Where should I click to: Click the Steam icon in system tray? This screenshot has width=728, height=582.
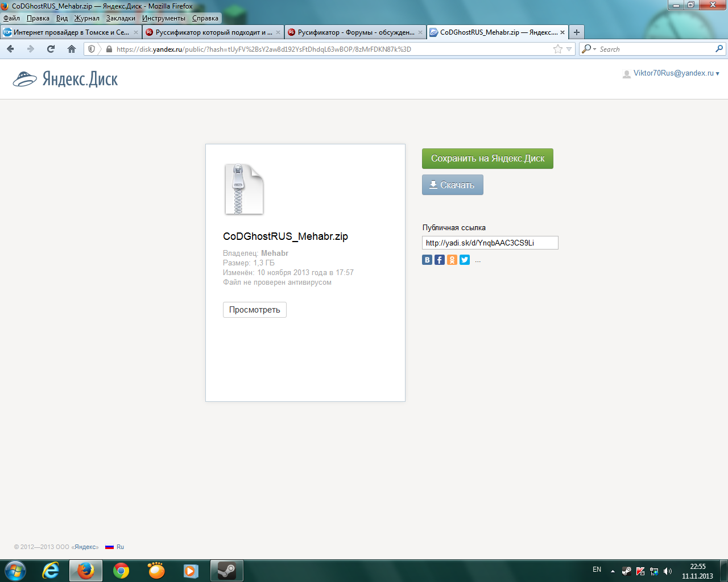click(x=626, y=571)
